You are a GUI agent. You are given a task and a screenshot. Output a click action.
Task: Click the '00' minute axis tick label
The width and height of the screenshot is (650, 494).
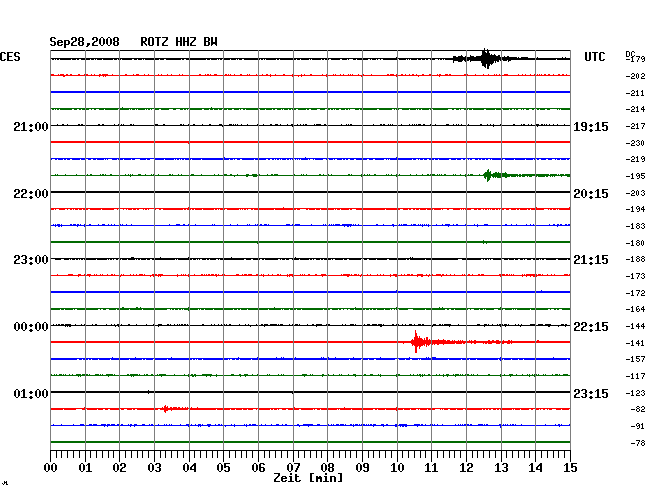coord(51,468)
